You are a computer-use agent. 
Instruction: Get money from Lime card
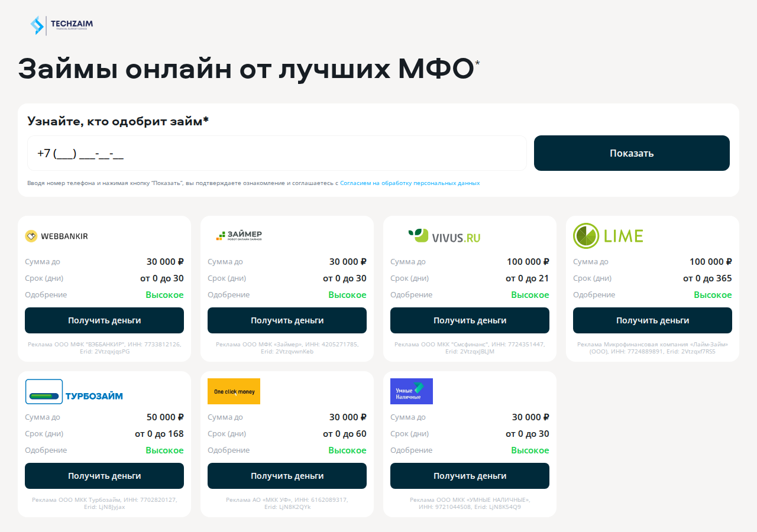pos(652,320)
